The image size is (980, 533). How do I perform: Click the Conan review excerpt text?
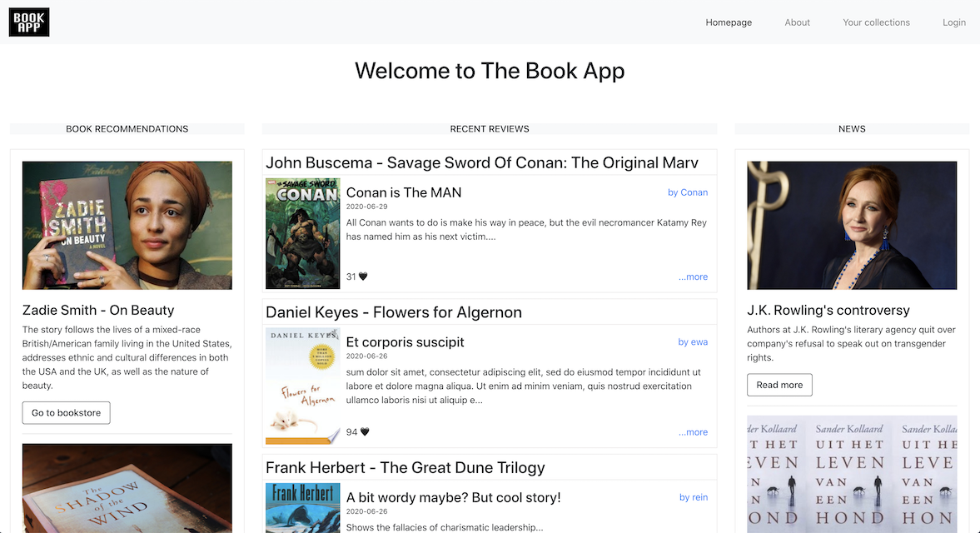click(526, 229)
